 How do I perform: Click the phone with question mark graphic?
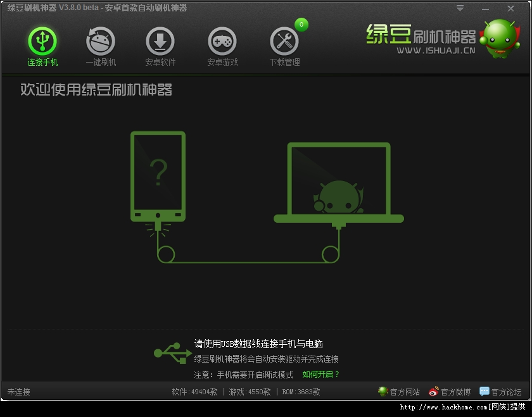coord(158,177)
